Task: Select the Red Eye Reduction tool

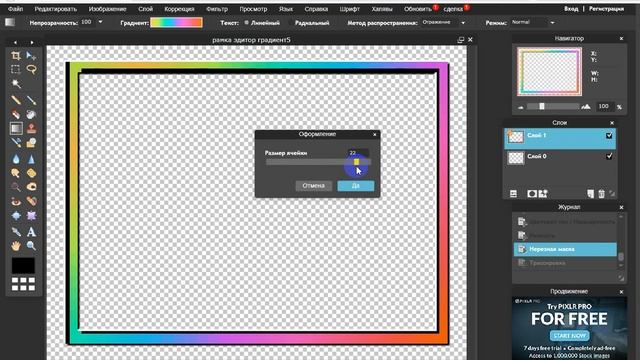Action: [16, 201]
